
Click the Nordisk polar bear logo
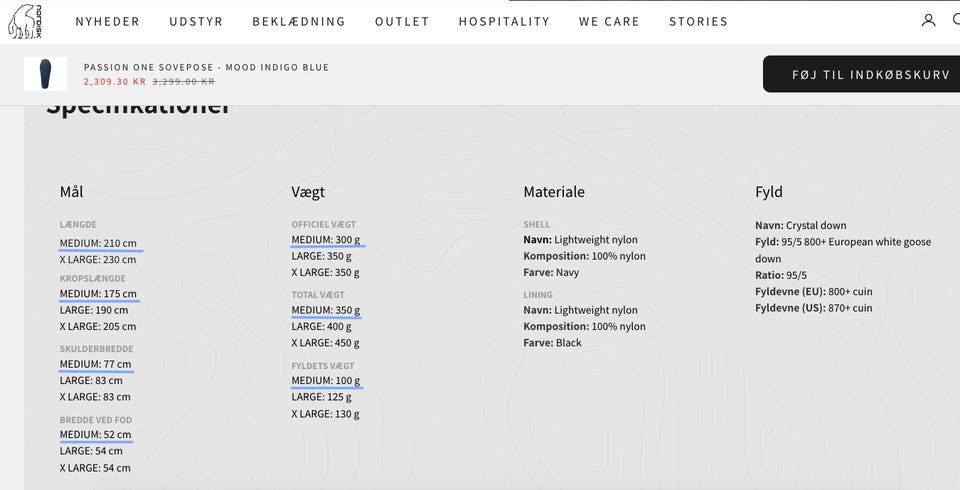tap(25, 21)
